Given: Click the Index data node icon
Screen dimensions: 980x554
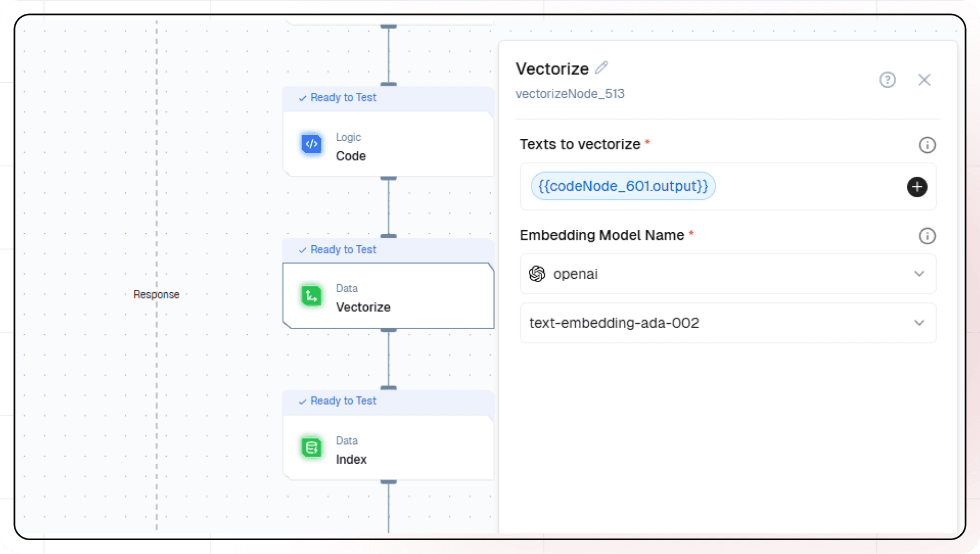Looking at the screenshot, I should (x=312, y=448).
